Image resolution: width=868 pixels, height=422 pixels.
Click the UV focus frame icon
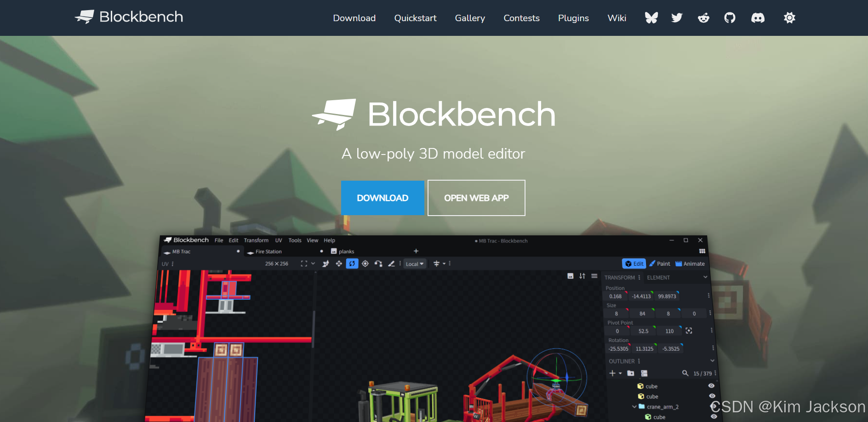(304, 263)
